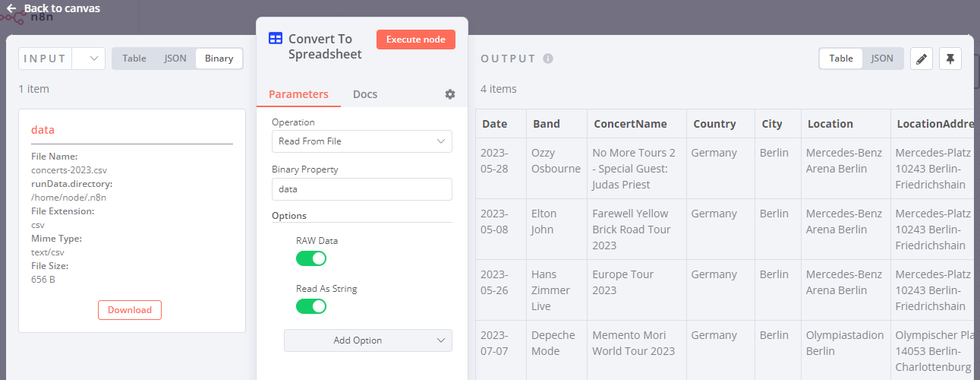Download the concerts-2023.csv file
Image resolution: width=980 pixels, height=380 pixels.
coord(130,310)
